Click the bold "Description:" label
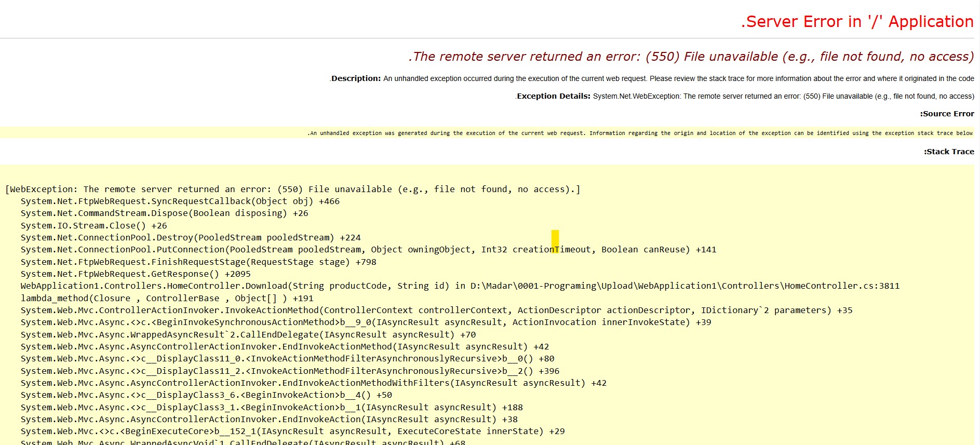Screen dimensions: 980x445 coord(356,78)
